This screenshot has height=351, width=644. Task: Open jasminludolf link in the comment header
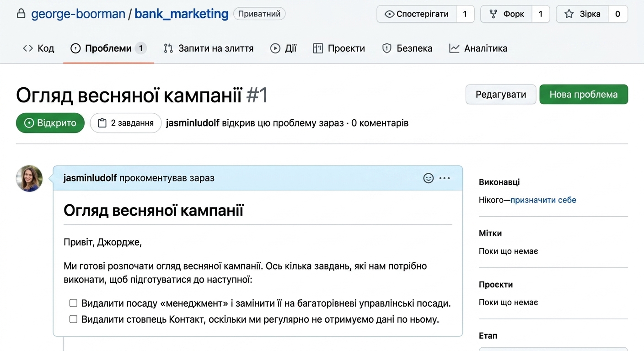click(x=90, y=178)
